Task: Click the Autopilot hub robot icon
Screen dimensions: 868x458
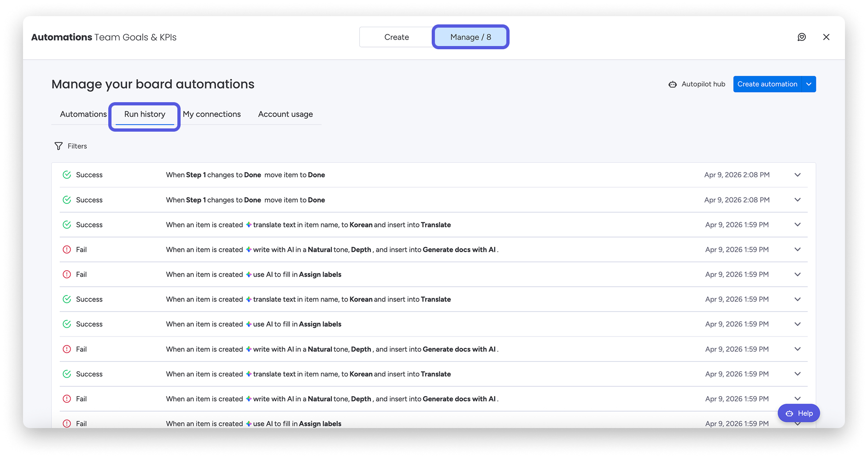Action: tap(673, 84)
